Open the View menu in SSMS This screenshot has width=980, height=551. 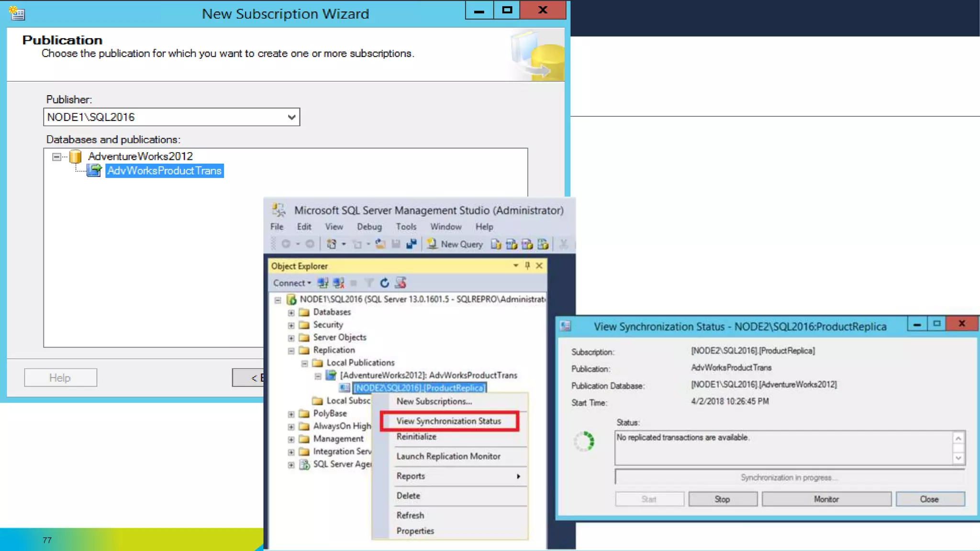coord(334,226)
